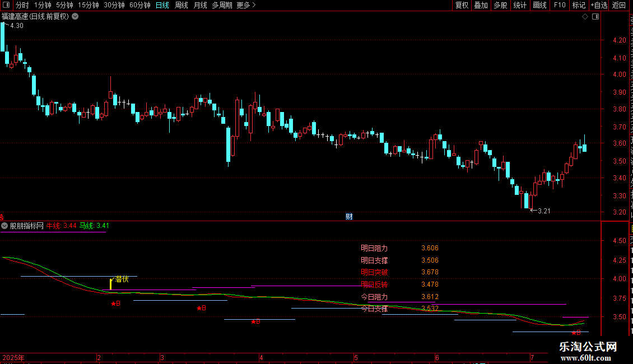Image resolution: width=633 pixels, height=364 pixels.
Task: Select the 1分钟 period tab
Action: point(43,5)
